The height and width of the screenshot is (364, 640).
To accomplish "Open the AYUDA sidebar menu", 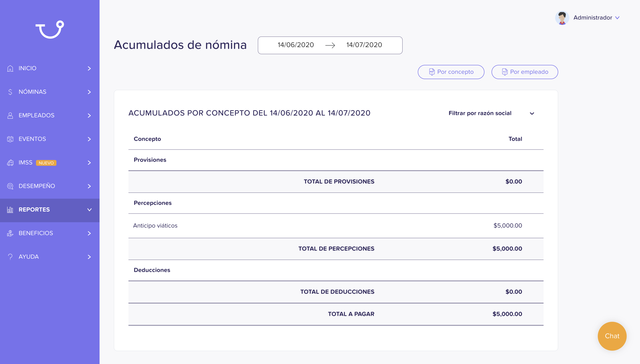I will point(50,257).
